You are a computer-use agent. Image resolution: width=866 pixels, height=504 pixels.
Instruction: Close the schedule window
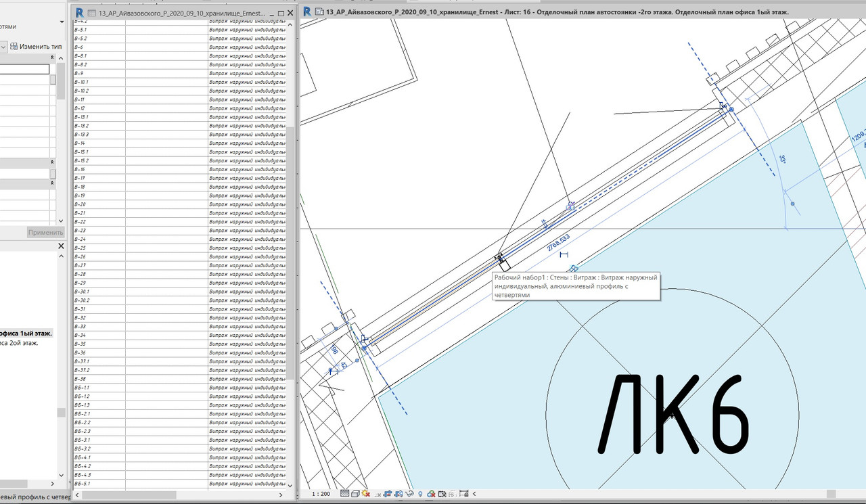click(290, 13)
